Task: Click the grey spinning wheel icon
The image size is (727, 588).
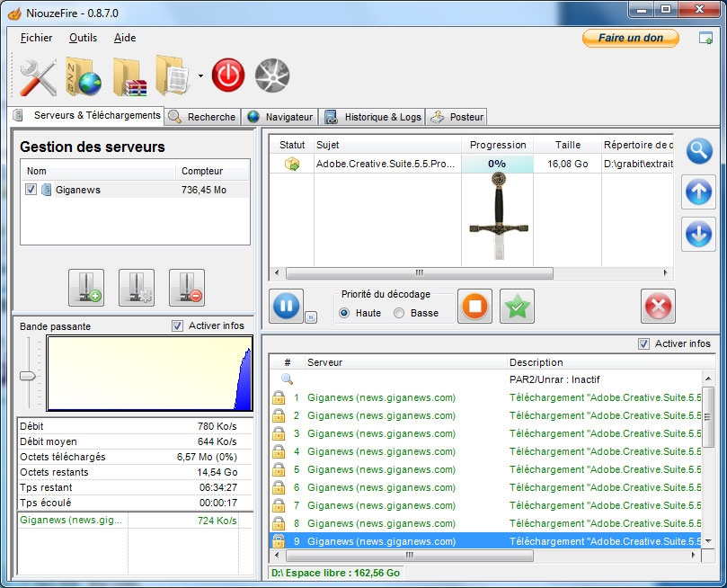Action: [x=272, y=76]
